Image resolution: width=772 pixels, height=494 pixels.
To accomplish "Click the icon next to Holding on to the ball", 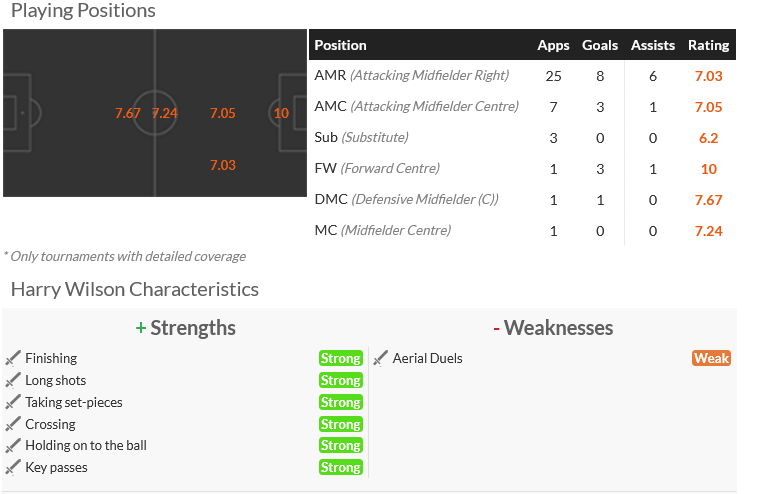I will coord(13,445).
